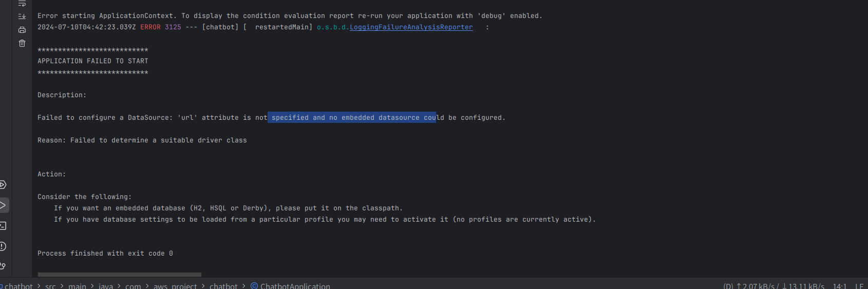The width and height of the screenshot is (868, 289).
Task: Toggle soft-wrap in the console
Action: click(x=22, y=4)
